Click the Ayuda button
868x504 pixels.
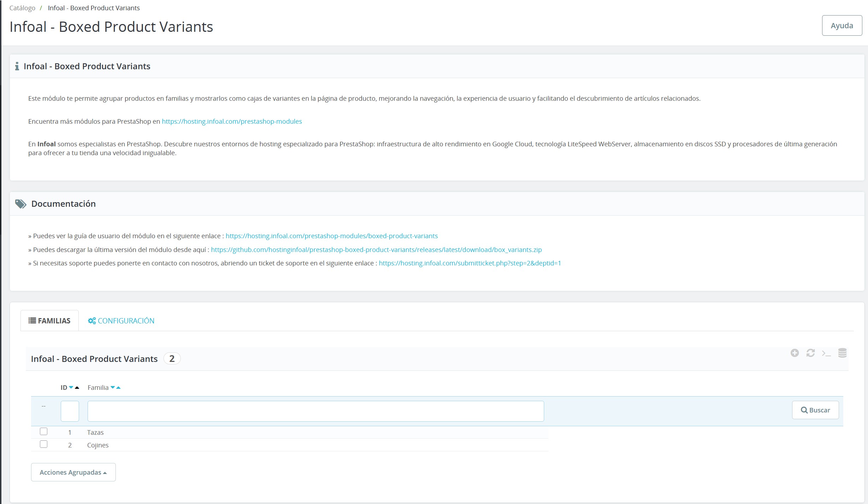[x=842, y=25]
